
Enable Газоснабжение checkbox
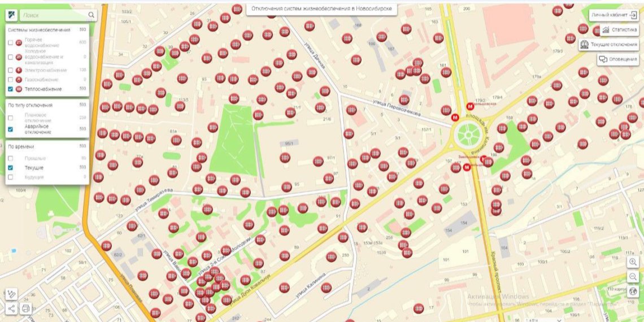tap(10, 80)
